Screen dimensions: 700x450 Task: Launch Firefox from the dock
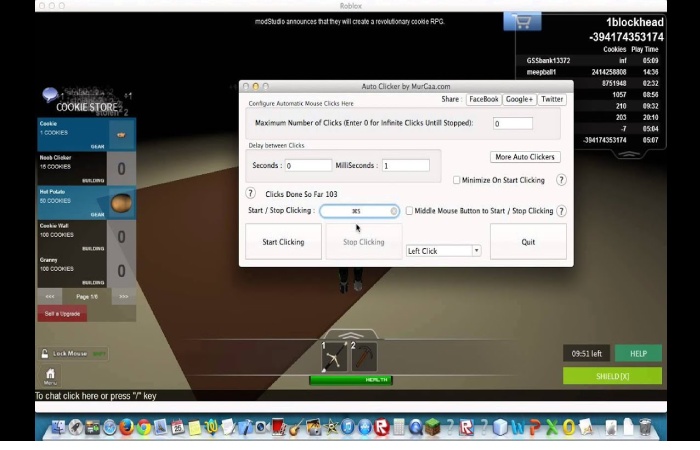(x=127, y=427)
